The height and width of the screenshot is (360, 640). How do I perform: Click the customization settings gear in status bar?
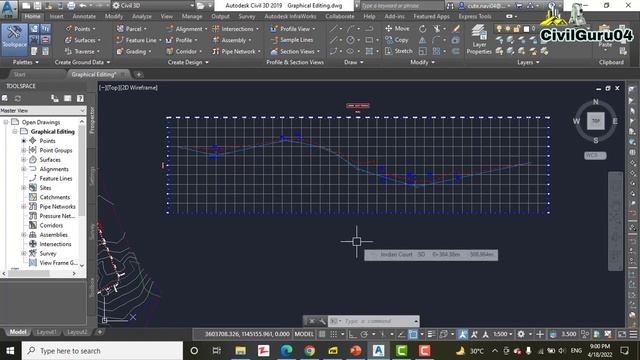[x=521, y=334]
